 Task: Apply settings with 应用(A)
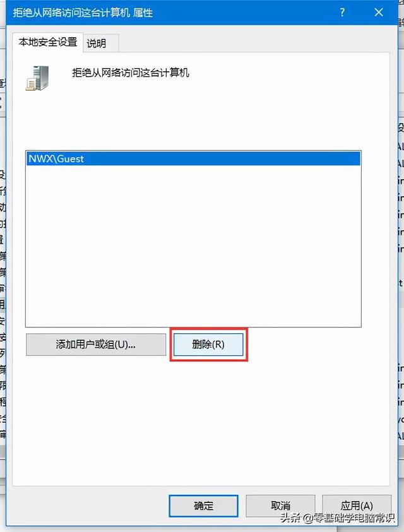[357, 505]
